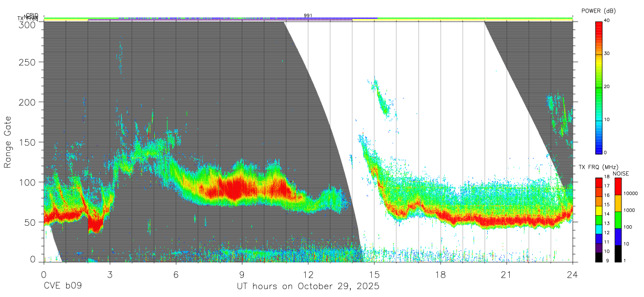Click the 50 tick on Range Gate axis
The width and height of the screenshot is (644, 297).
29,222
